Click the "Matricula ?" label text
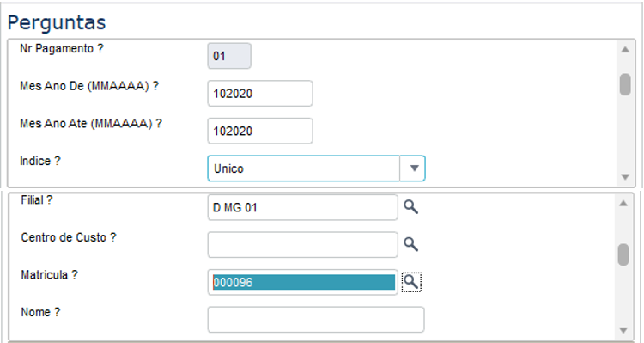The height and width of the screenshot is (343, 644). coord(49,275)
